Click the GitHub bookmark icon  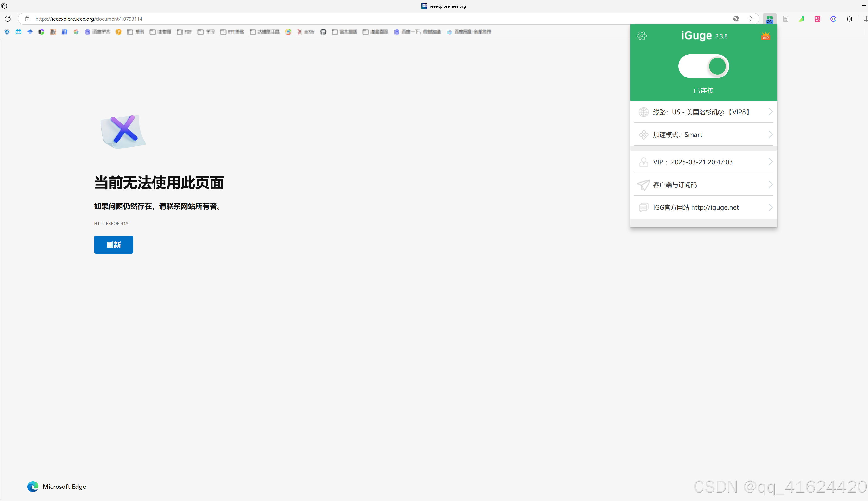pyautogui.click(x=323, y=32)
